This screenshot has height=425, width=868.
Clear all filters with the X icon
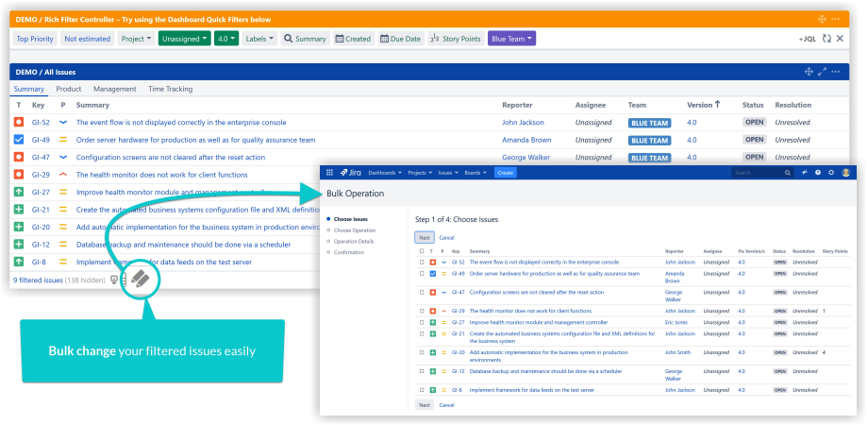pos(840,39)
